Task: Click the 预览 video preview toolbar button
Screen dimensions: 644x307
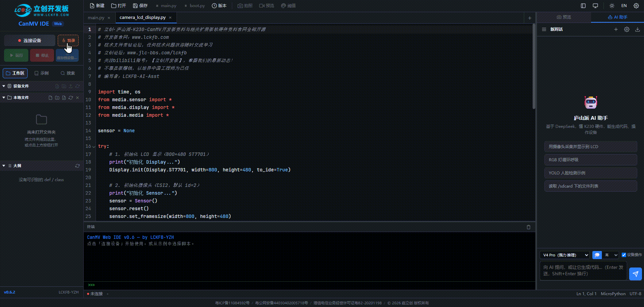Action: pos(267,6)
